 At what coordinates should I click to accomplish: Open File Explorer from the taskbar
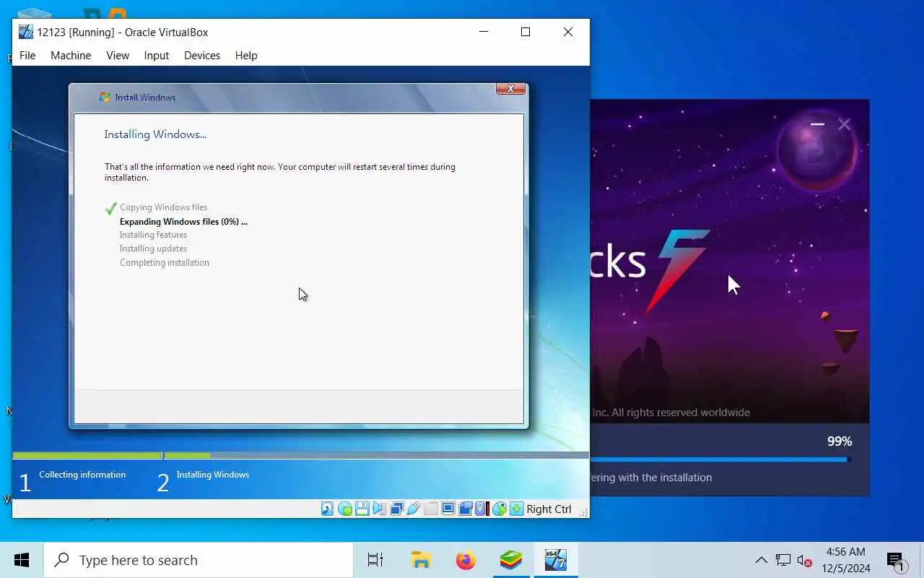[421, 560]
